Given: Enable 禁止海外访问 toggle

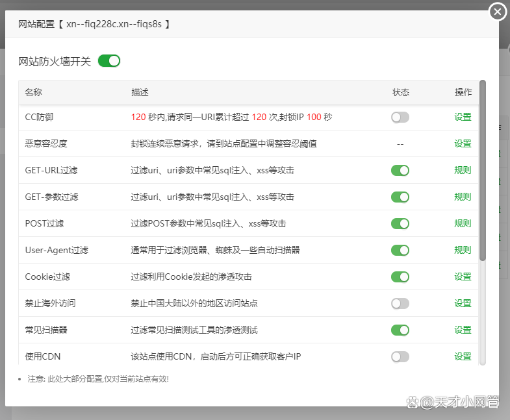Looking at the screenshot, I should [400, 304].
